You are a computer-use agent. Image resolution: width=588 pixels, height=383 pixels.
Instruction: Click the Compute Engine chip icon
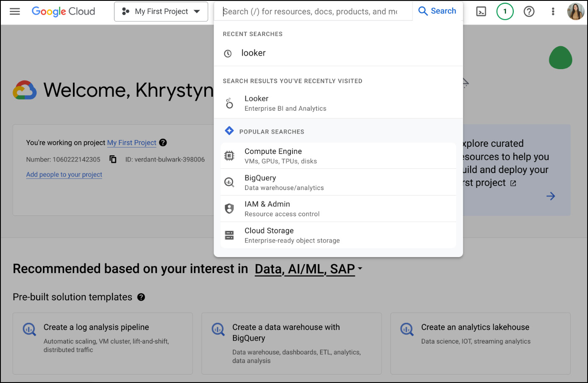(229, 156)
